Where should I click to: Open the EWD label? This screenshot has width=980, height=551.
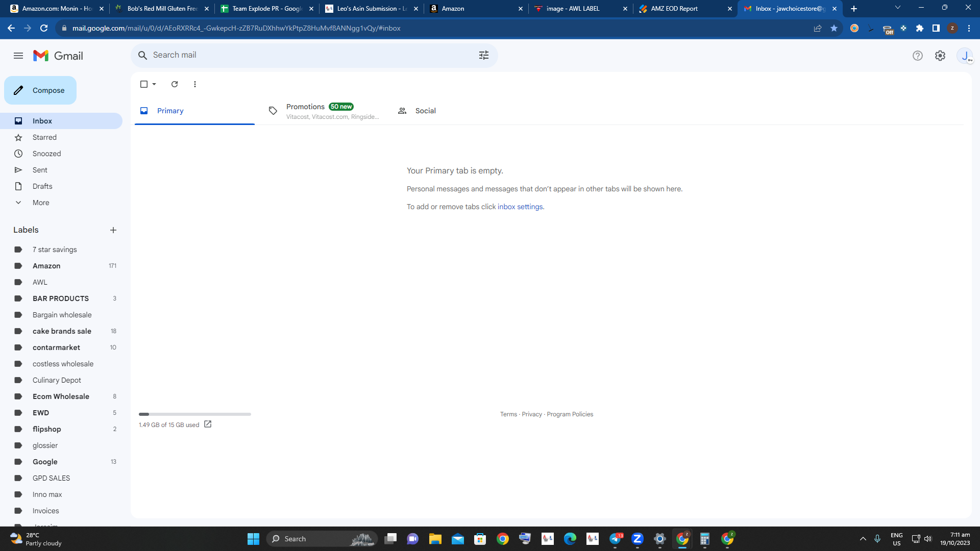click(x=61, y=413)
